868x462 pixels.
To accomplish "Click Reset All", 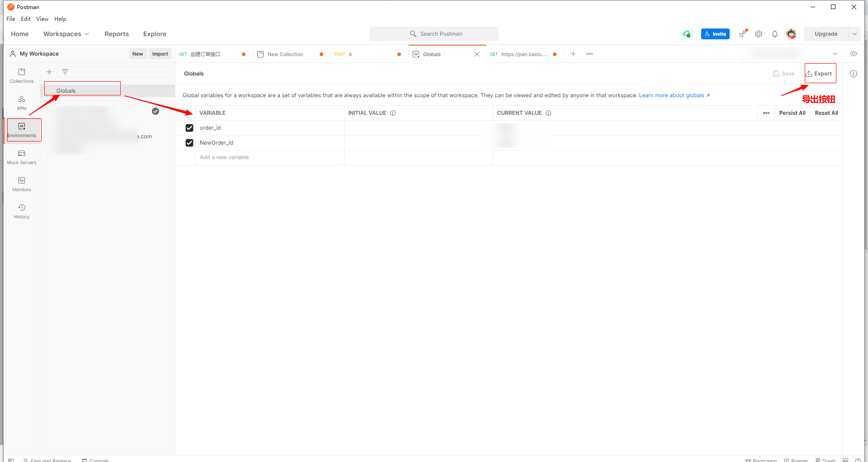I will 826,113.
